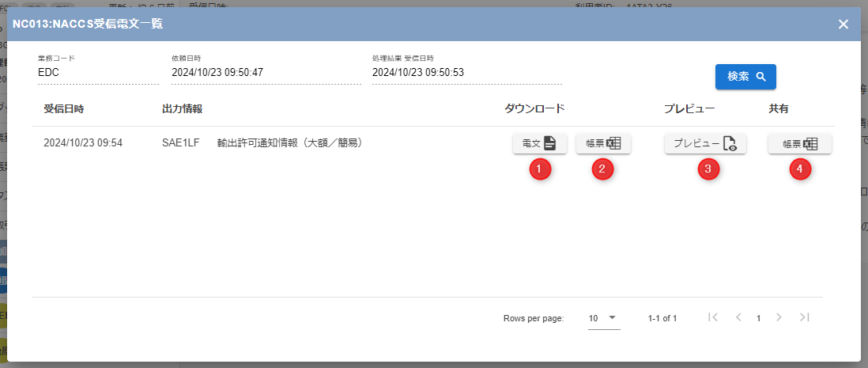Select page number 1 in pagination
The width and height of the screenshot is (868, 368).
758,318
